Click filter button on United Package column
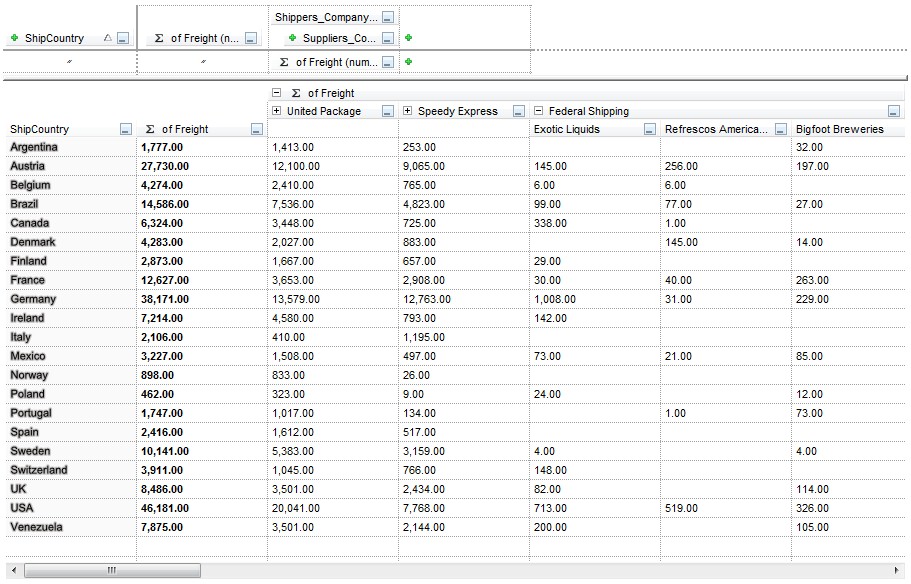This screenshot has height=584, width=911. (x=388, y=112)
